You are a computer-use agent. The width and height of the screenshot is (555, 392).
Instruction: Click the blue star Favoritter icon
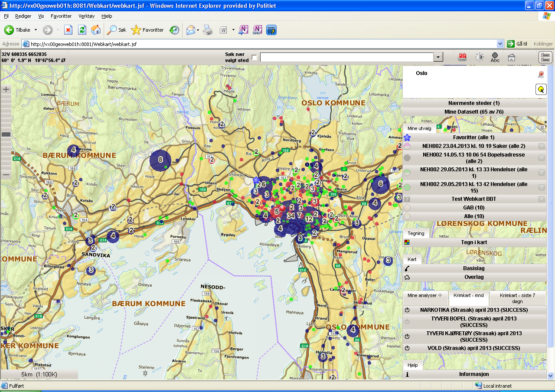coord(407,137)
